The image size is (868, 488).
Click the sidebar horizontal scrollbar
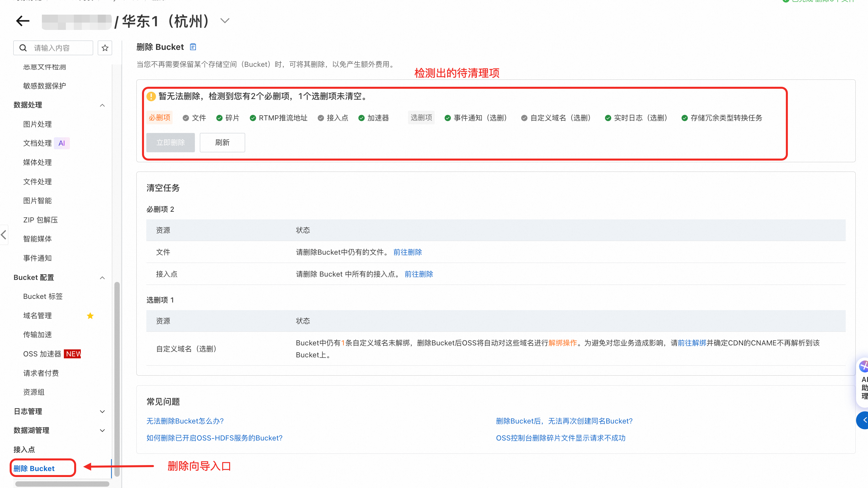tap(62, 484)
